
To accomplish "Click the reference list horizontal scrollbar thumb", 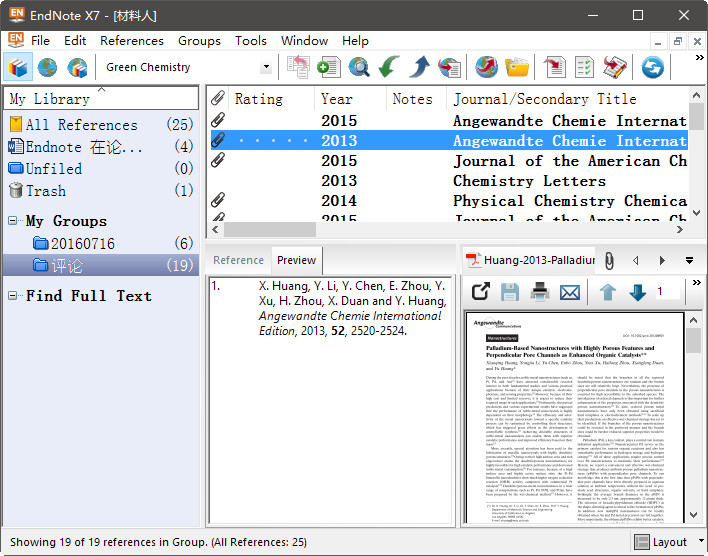I will 270,229.
